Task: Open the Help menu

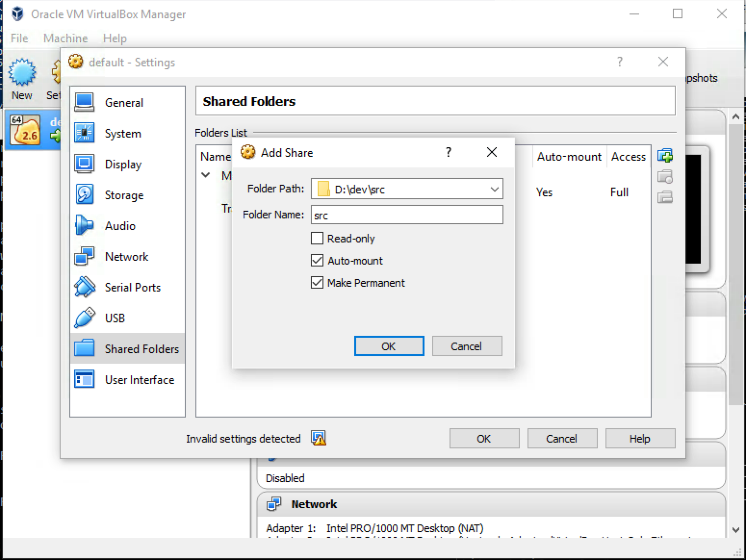Action: (x=115, y=38)
